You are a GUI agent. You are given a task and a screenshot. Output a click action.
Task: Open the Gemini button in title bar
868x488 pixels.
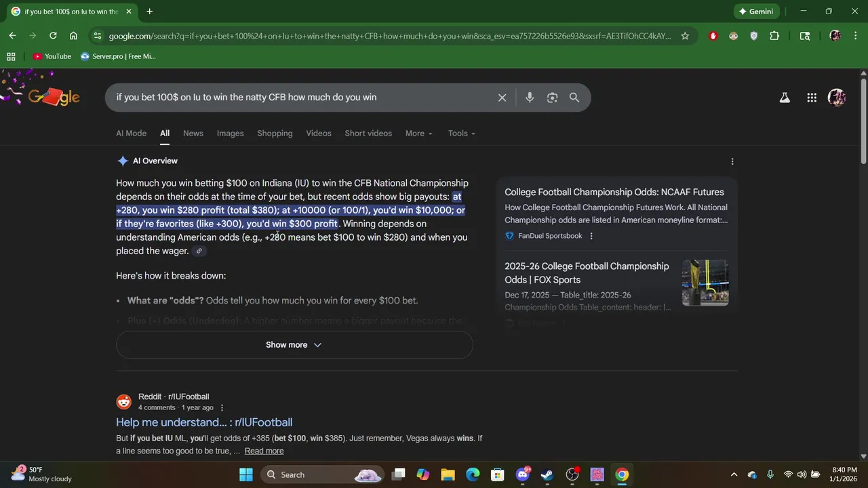(756, 12)
